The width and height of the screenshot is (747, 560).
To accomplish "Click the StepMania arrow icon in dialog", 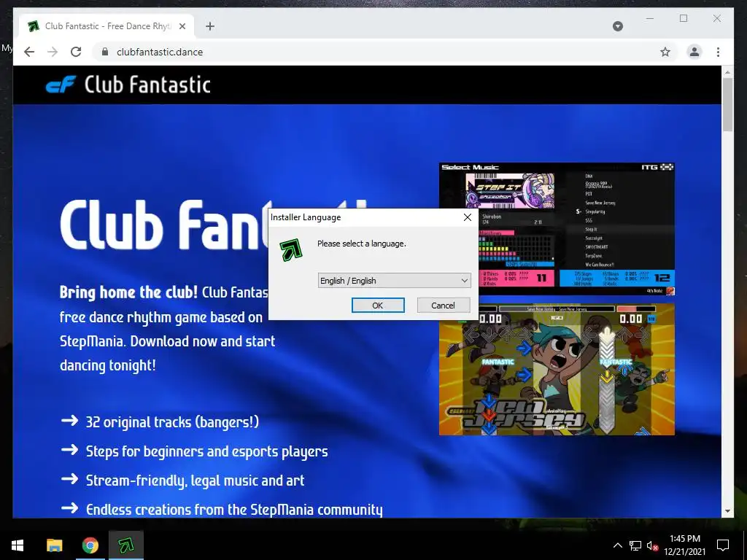I will coord(291,249).
